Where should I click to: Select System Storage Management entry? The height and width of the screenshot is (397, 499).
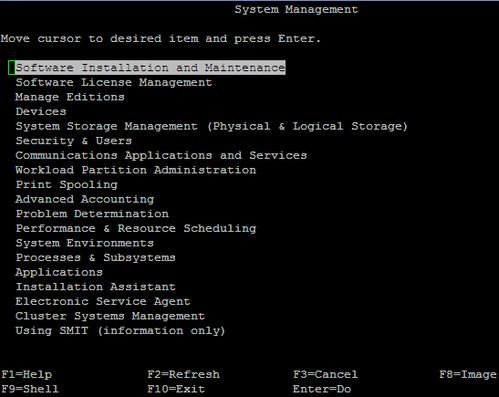point(211,126)
